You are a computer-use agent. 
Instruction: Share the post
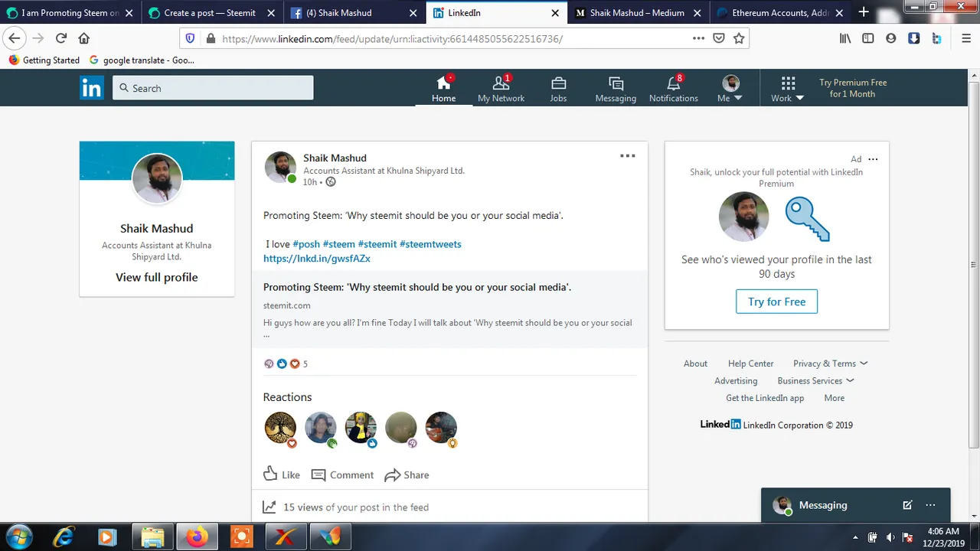click(407, 474)
